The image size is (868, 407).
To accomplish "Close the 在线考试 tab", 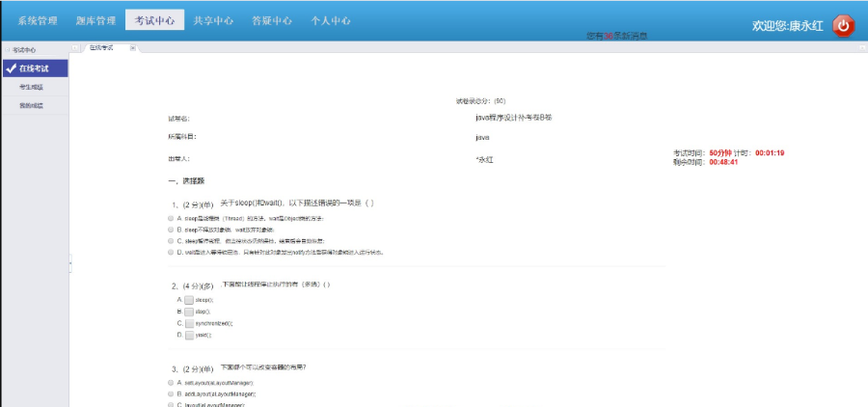I will (132, 48).
